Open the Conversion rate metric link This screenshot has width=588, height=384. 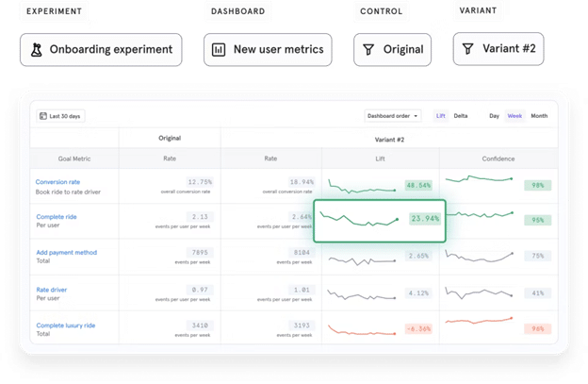coord(57,181)
